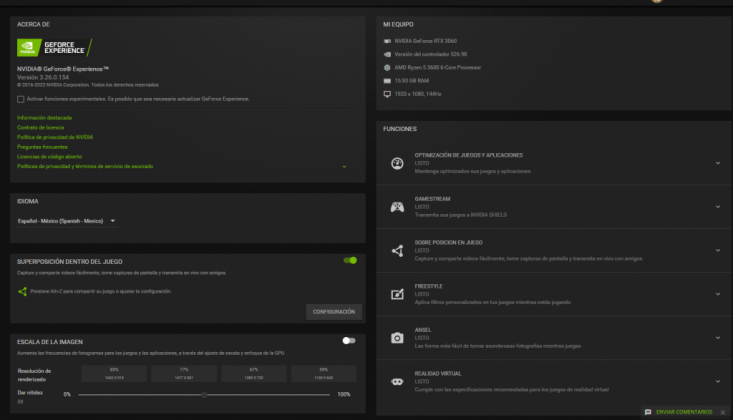This screenshot has width=733, height=420.
Task: Click the 15.93 GB RAM text
Action: (x=411, y=81)
